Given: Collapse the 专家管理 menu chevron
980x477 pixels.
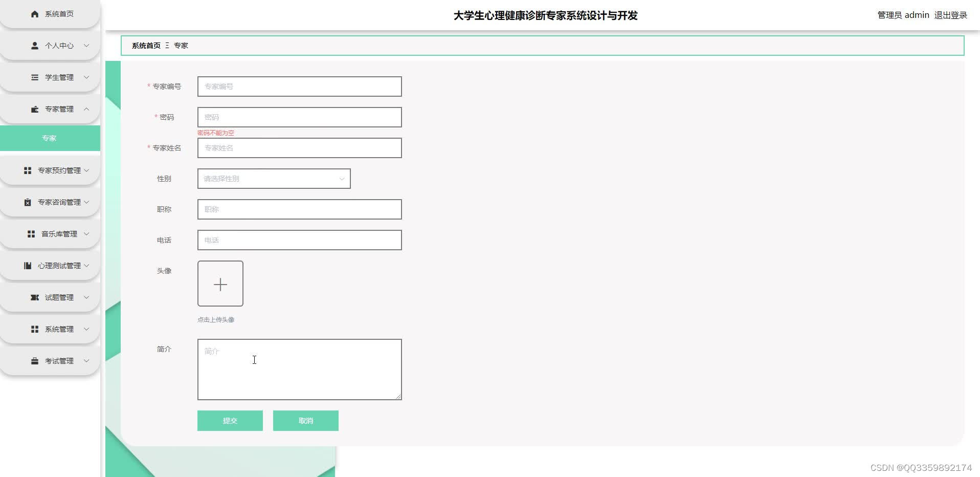Looking at the screenshot, I should (x=86, y=109).
